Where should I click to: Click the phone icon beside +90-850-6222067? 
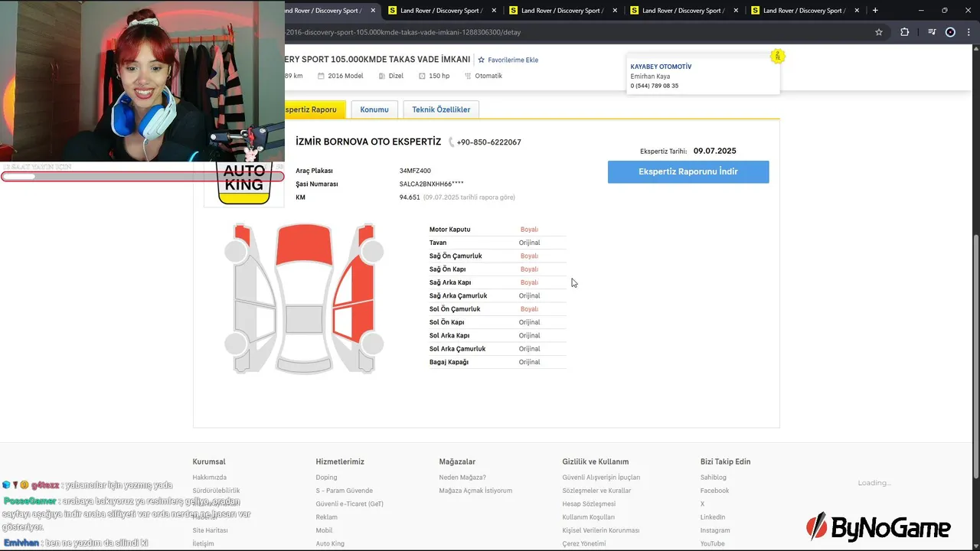(x=452, y=142)
